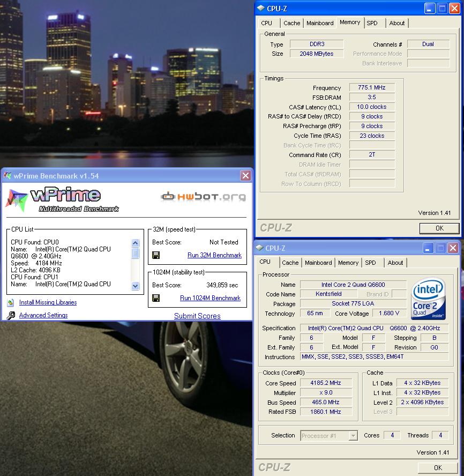Select Memory tab in upper CPU-Z window
The width and height of the screenshot is (464, 476).
pyautogui.click(x=350, y=22)
